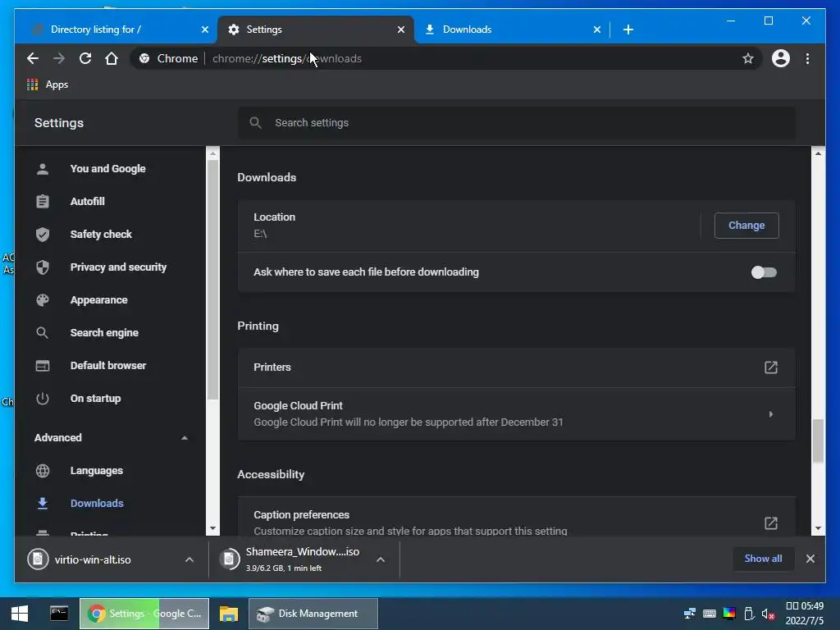Screen dimensions: 840x630
Task: Click sidebar scrollbar down arrow
Action: pos(212,528)
